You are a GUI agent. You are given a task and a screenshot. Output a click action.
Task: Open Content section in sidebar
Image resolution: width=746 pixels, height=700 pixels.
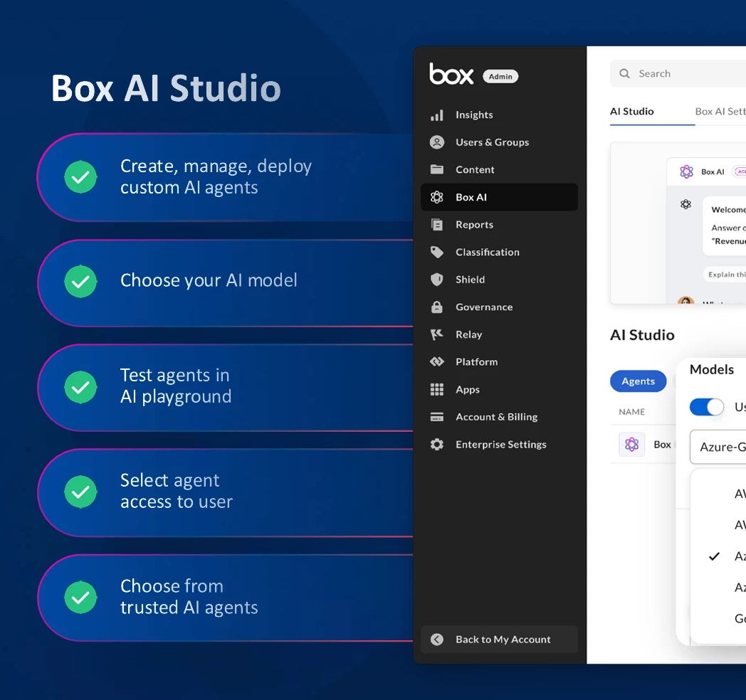499,170
